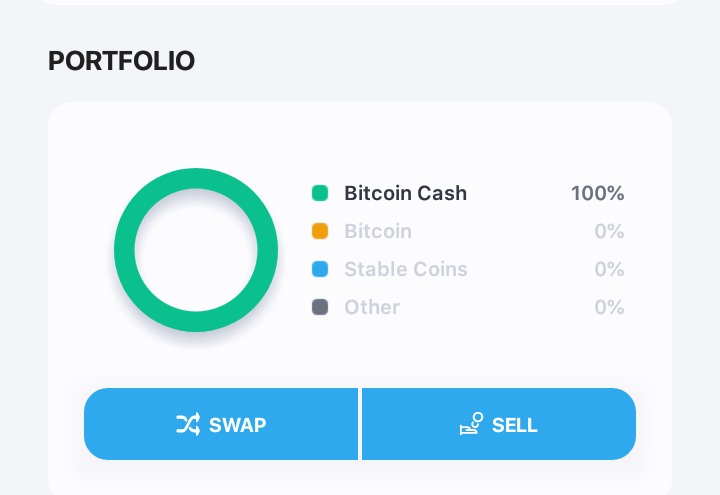Click the 100% Bitcoin Cash percentage
The width and height of the screenshot is (720, 495).
pyautogui.click(x=597, y=193)
